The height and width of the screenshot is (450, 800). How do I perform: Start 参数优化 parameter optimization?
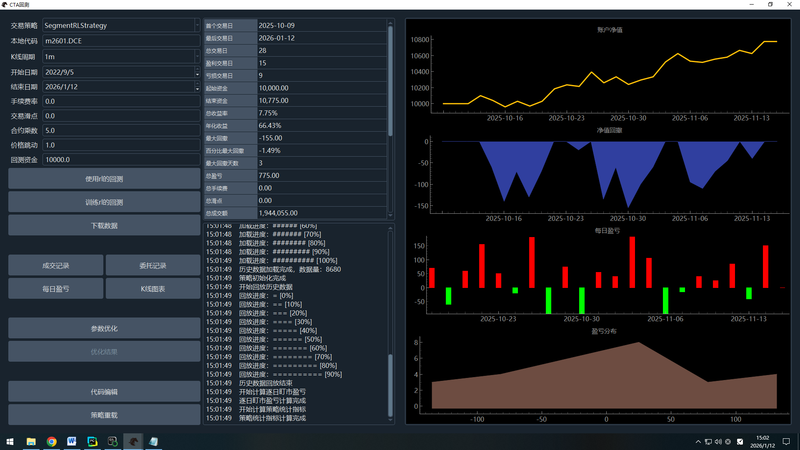tap(104, 328)
